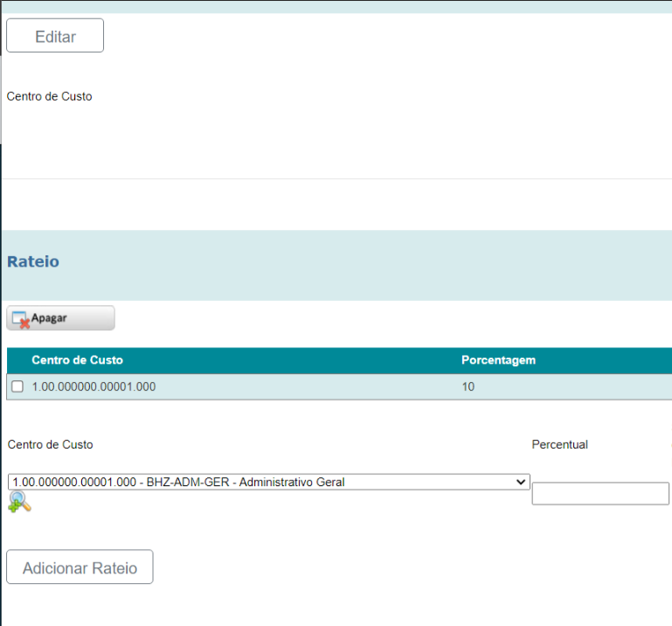This screenshot has width=672, height=626.
Task: Click the Percentual field label
Action: click(x=559, y=445)
